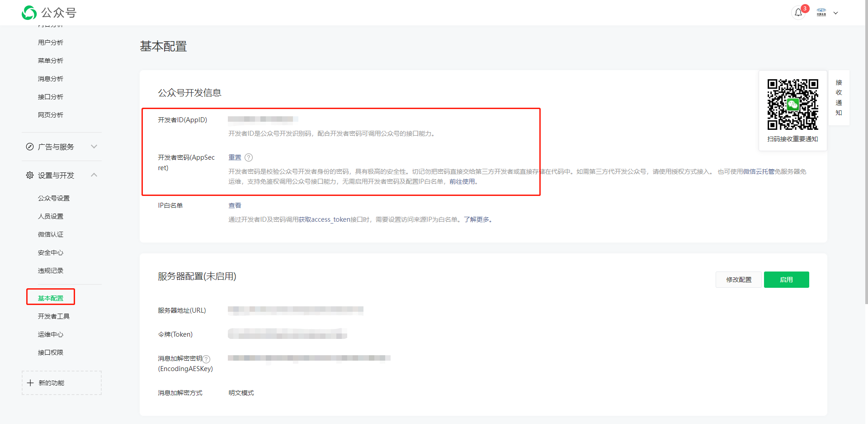Viewport: 868px width, 424px height.
Task: Click the plus icon on 新的功能
Action: (x=30, y=382)
